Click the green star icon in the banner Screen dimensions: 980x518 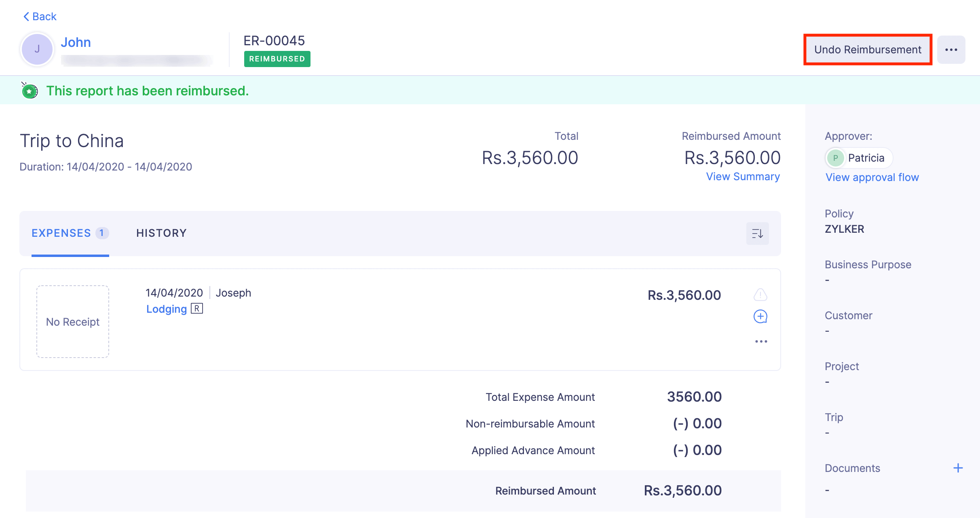[29, 91]
